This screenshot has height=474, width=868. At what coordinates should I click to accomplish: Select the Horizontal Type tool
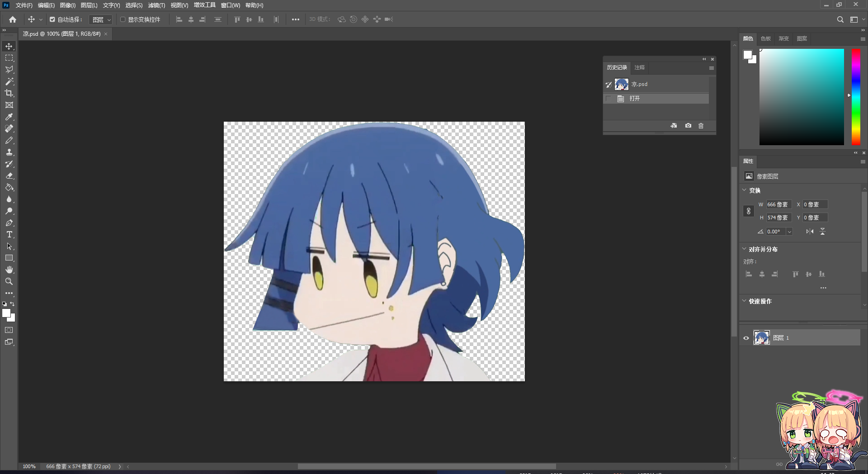[x=9, y=234]
